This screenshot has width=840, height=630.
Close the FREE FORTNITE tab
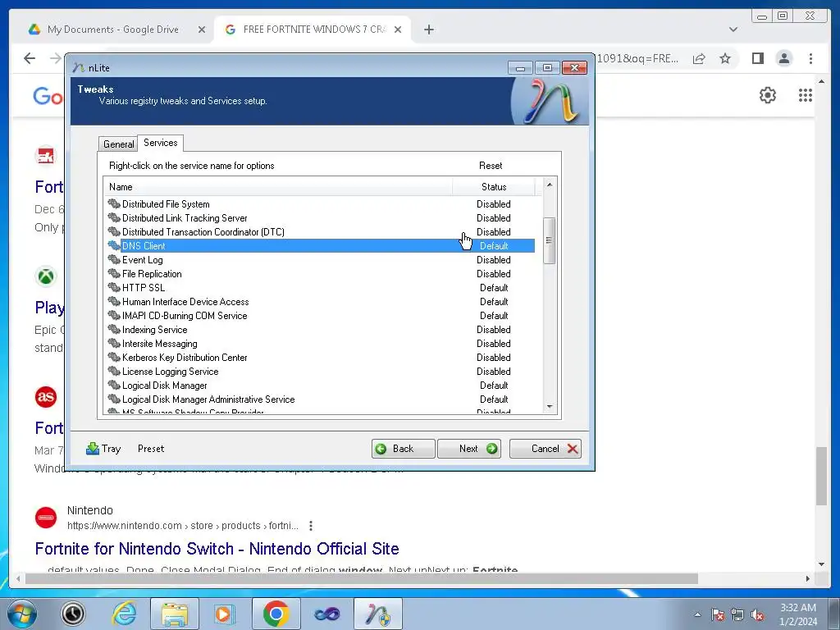(398, 30)
